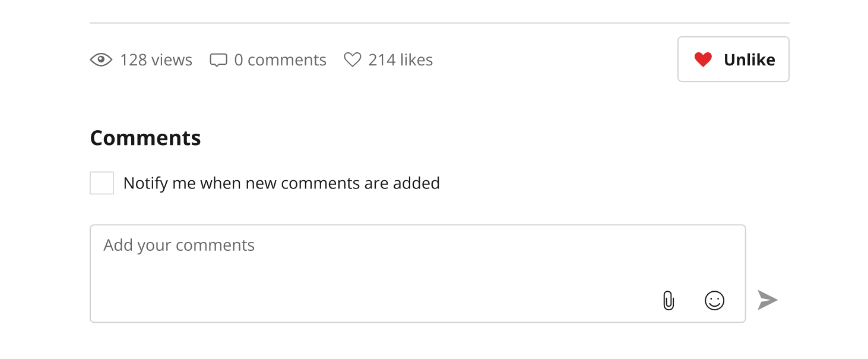The width and height of the screenshot is (868, 359).
Task: Click the "Comments" section heading
Action: 145,138
